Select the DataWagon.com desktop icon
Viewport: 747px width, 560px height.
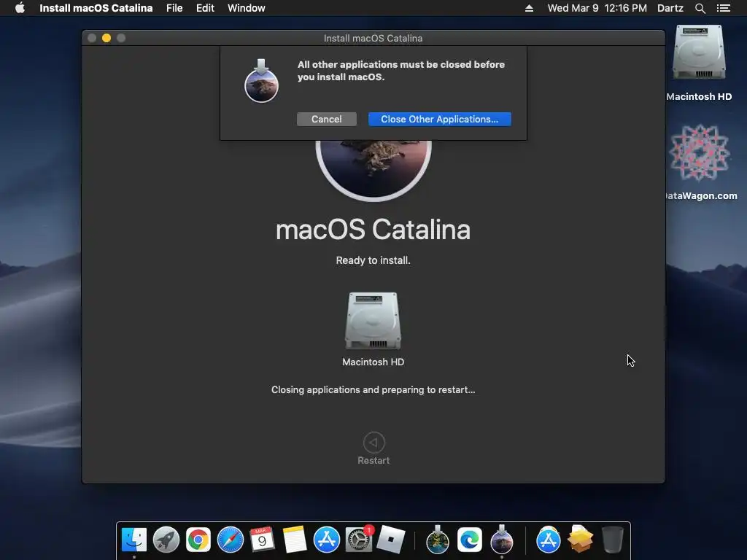699,152
